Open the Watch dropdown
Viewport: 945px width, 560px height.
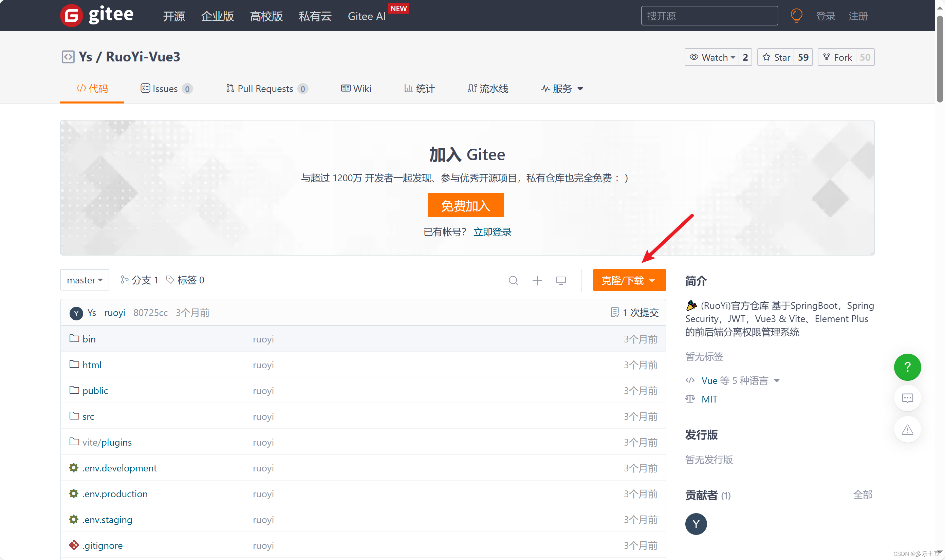click(x=712, y=57)
